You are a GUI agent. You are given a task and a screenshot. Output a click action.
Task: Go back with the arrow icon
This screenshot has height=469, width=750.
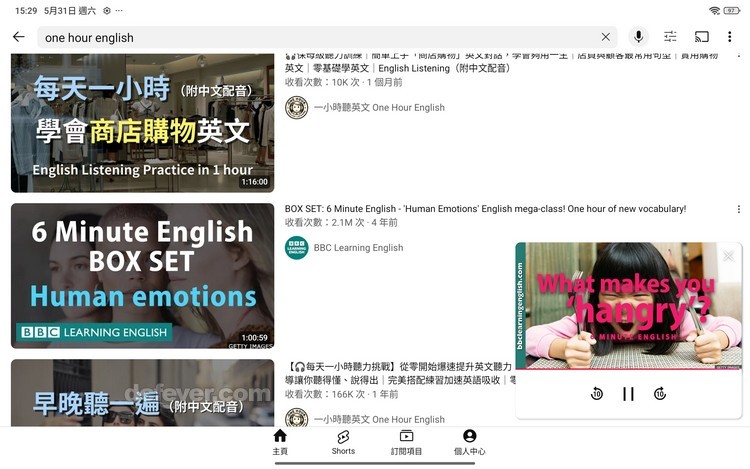click(19, 37)
